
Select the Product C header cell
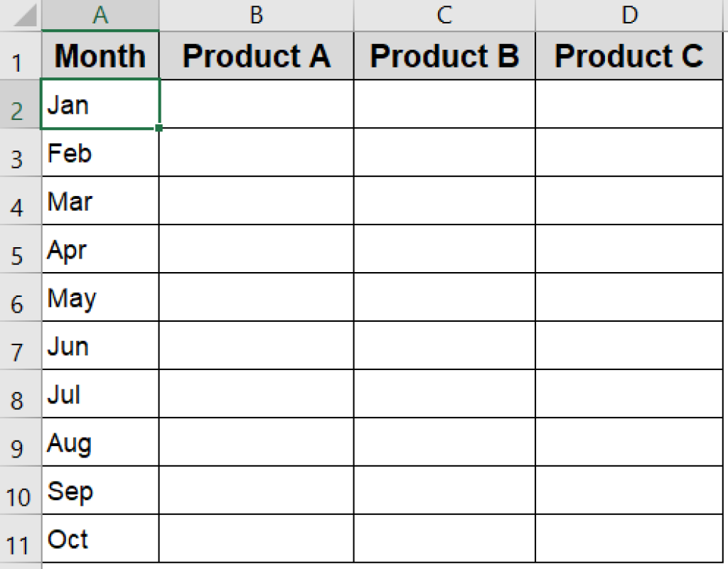click(629, 55)
